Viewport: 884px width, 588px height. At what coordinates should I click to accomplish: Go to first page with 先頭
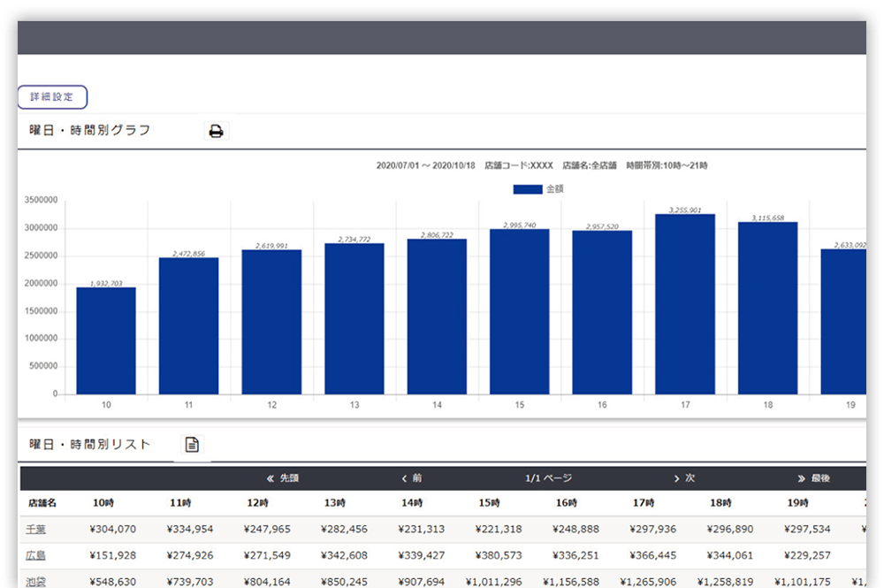point(283,478)
